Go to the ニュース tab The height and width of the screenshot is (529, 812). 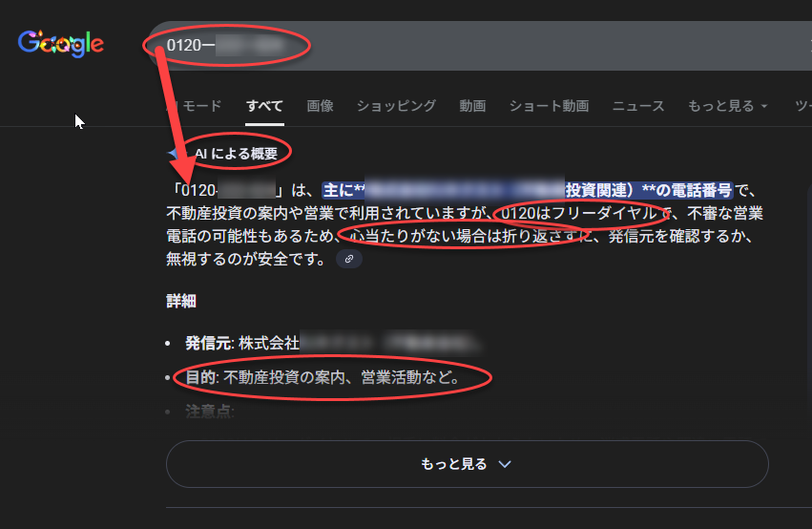(638, 106)
